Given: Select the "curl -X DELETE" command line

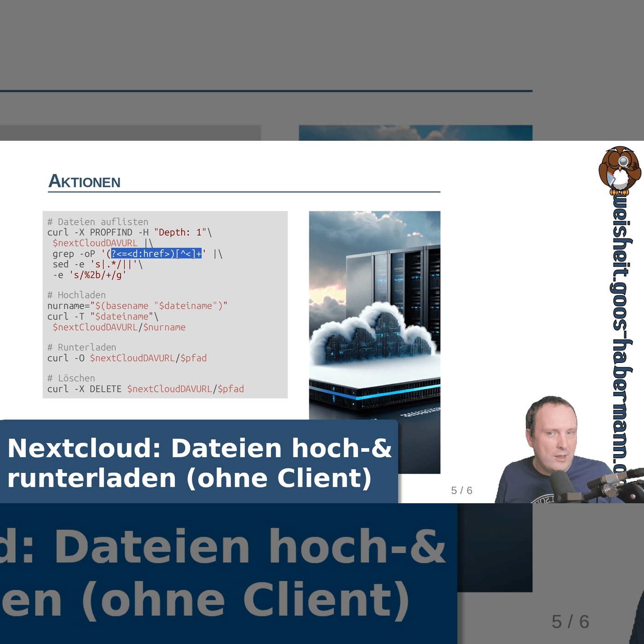Looking at the screenshot, I should coord(146,389).
